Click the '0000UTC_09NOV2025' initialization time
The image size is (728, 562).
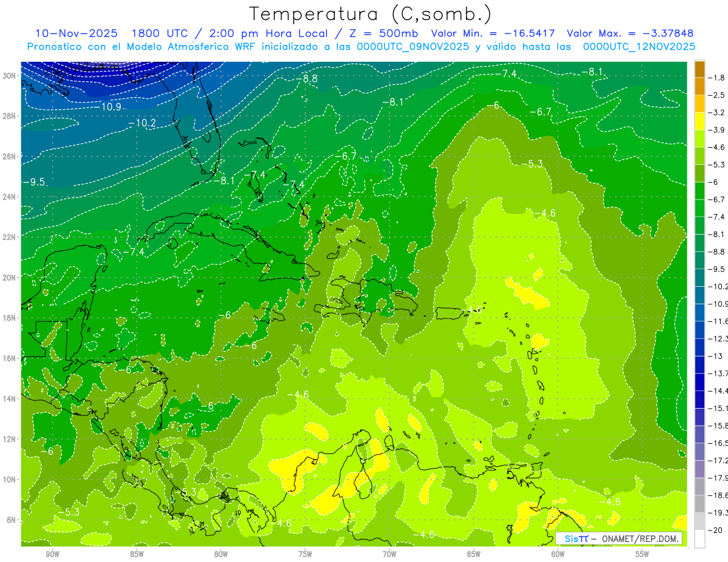(x=413, y=47)
